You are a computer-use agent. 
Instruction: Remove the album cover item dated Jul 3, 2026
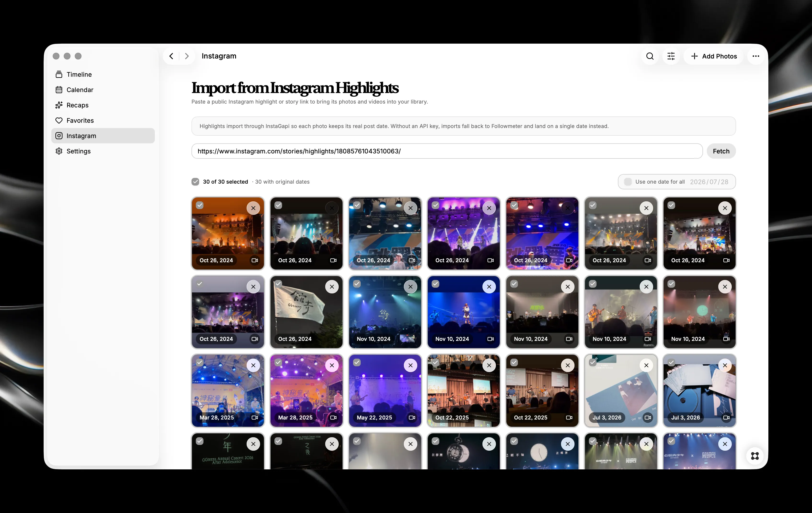coord(646,365)
